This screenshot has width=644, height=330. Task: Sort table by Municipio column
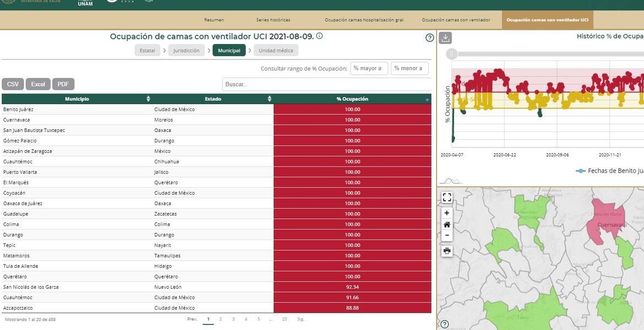tap(148, 99)
